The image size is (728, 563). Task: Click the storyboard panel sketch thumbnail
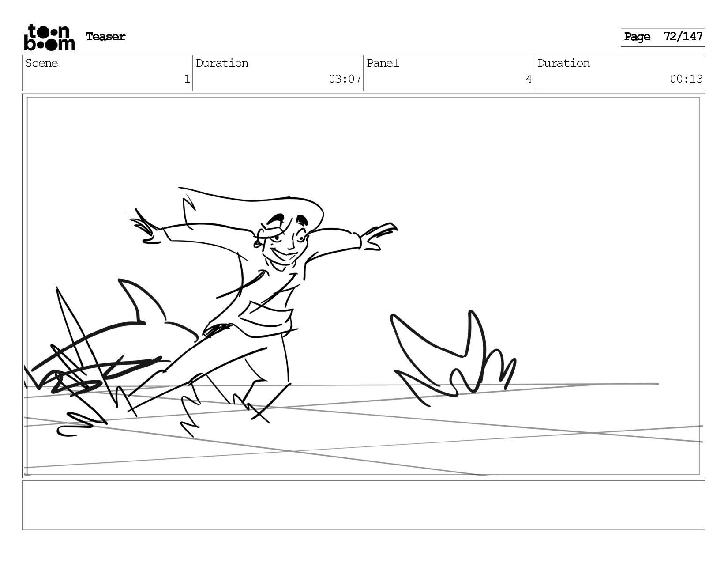(364, 286)
